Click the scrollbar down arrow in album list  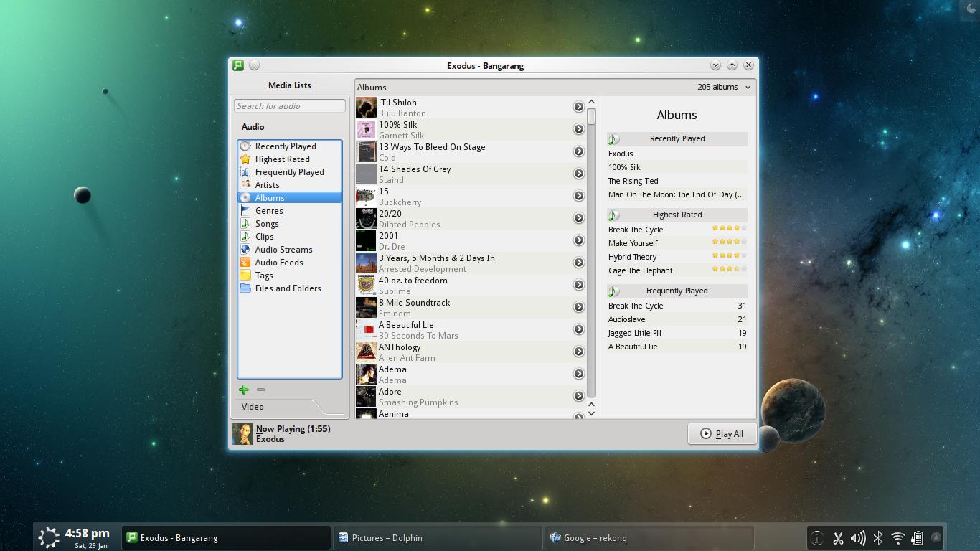(591, 413)
